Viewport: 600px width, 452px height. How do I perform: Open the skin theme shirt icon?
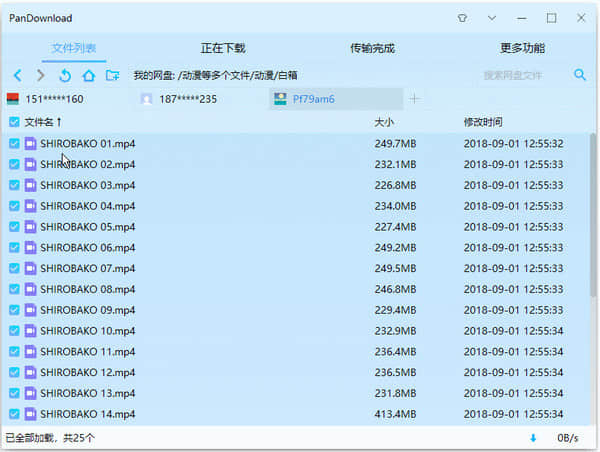click(x=462, y=18)
